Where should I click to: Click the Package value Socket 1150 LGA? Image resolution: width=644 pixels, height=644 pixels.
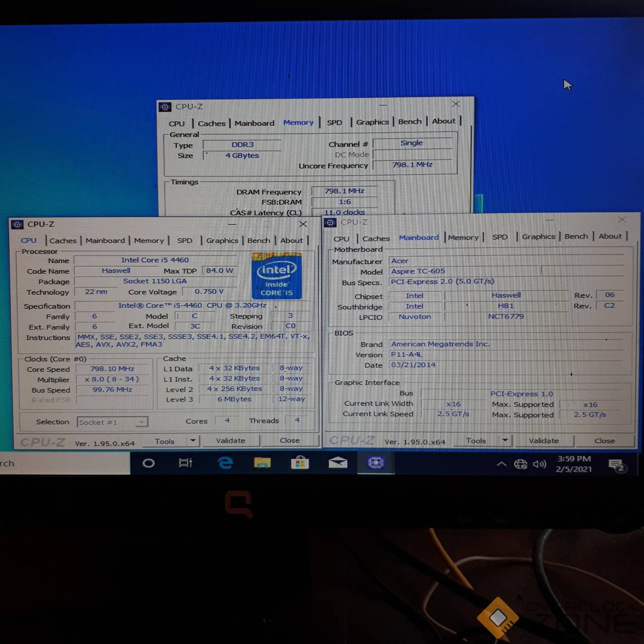(x=155, y=281)
